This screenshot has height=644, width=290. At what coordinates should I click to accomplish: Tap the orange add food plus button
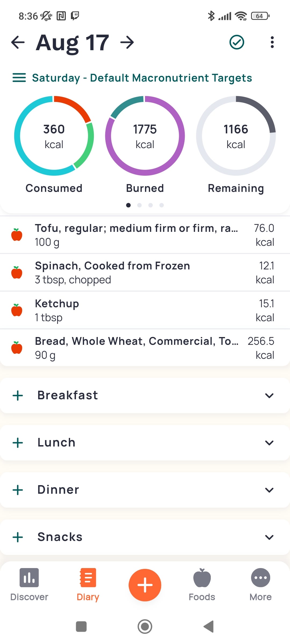145,585
